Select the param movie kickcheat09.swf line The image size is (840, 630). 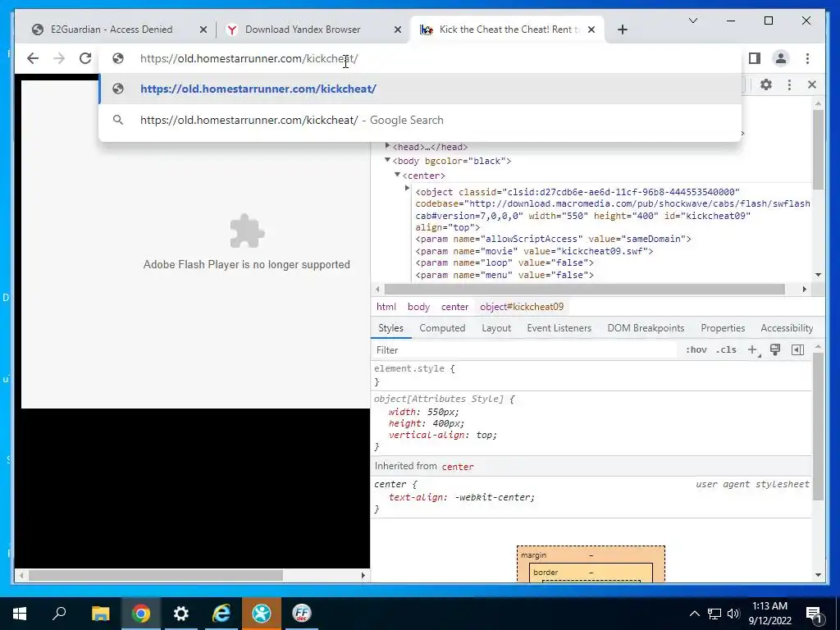click(534, 251)
